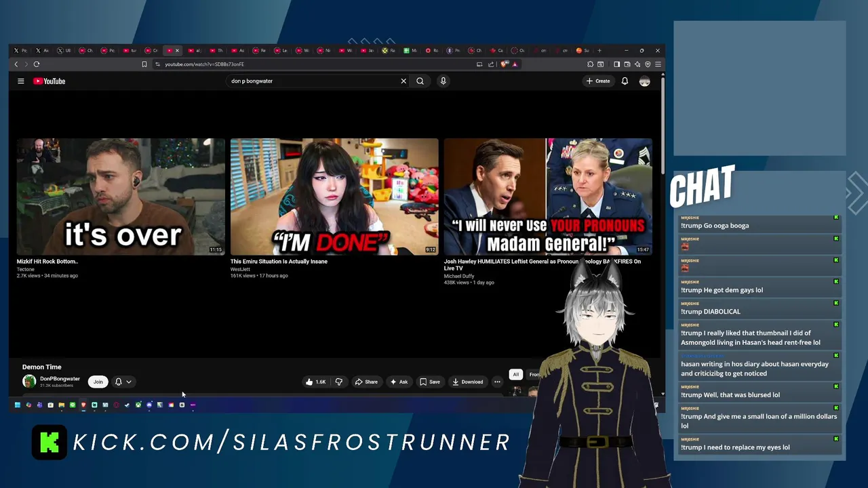The height and width of the screenshot is (488, 868).
Task: Click chat message '!trump DIABOLICAL'
Action: tap(711, 312)
